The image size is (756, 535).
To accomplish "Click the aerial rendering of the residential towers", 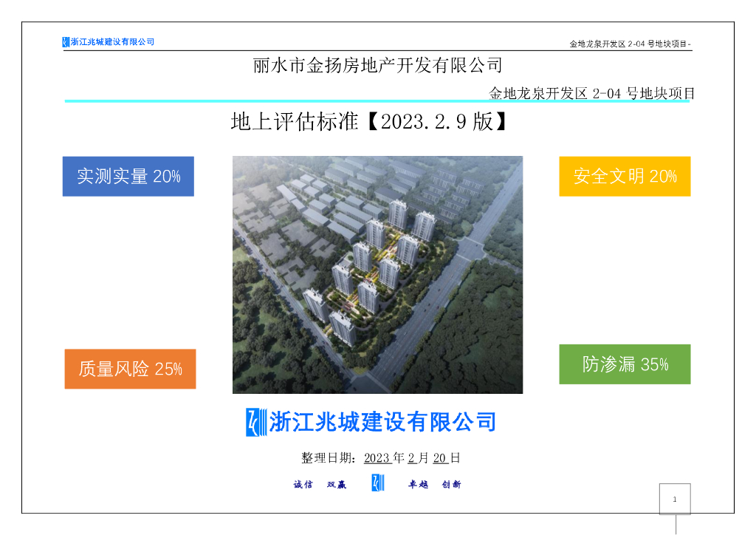I will click(377, 273).
